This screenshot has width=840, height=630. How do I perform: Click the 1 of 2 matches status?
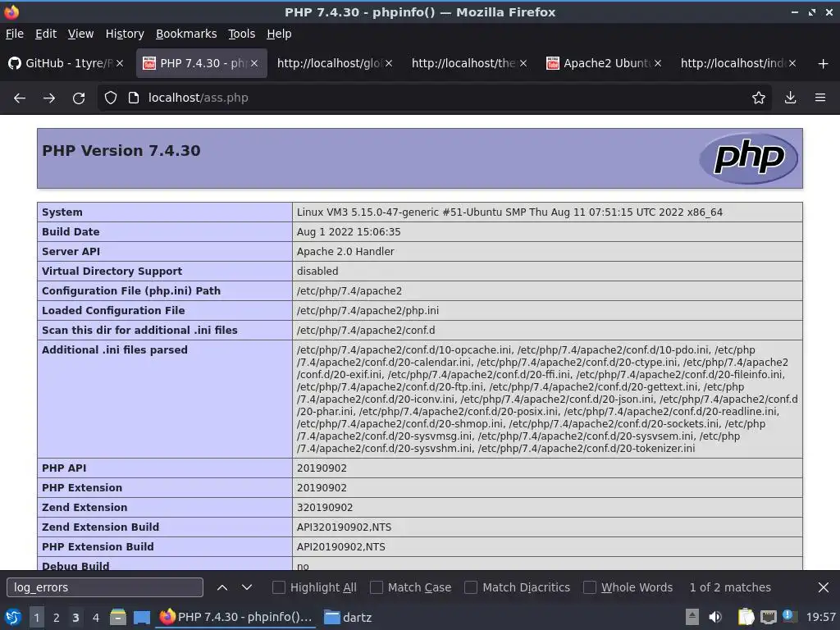729,587
